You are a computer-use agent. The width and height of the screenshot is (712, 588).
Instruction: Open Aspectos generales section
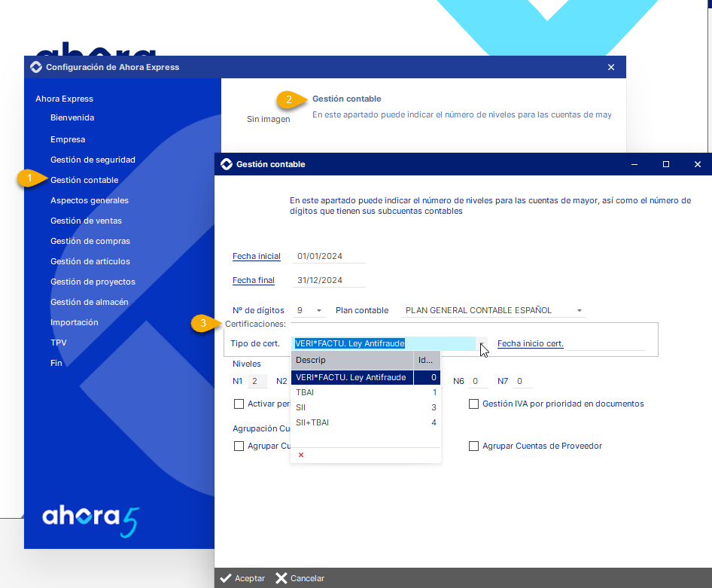tap(90, 200)
